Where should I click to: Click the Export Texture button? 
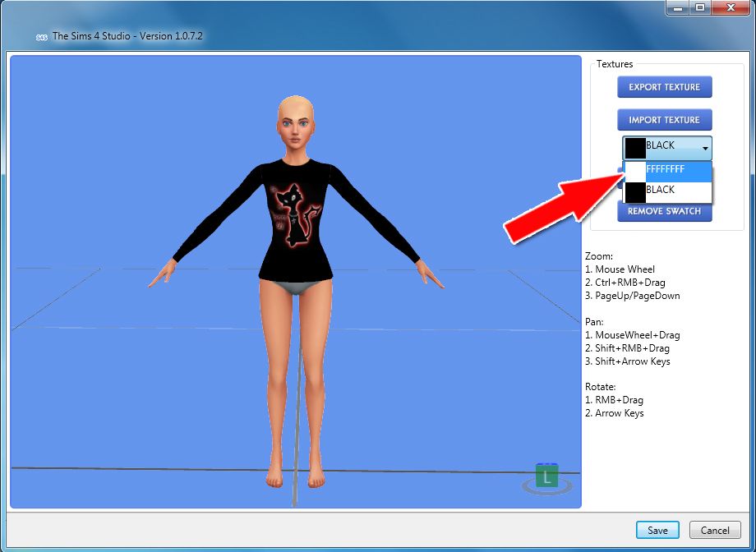click(x=665, y=87)
